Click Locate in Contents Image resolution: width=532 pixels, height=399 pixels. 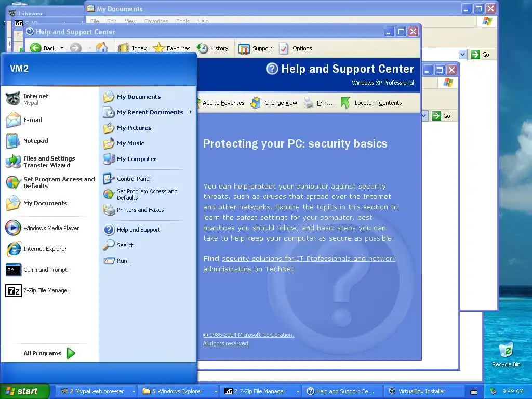[371, 103]
